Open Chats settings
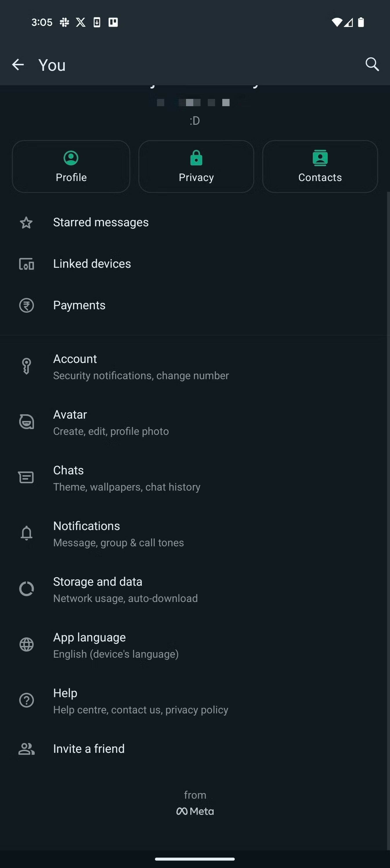 pos(127,478)
